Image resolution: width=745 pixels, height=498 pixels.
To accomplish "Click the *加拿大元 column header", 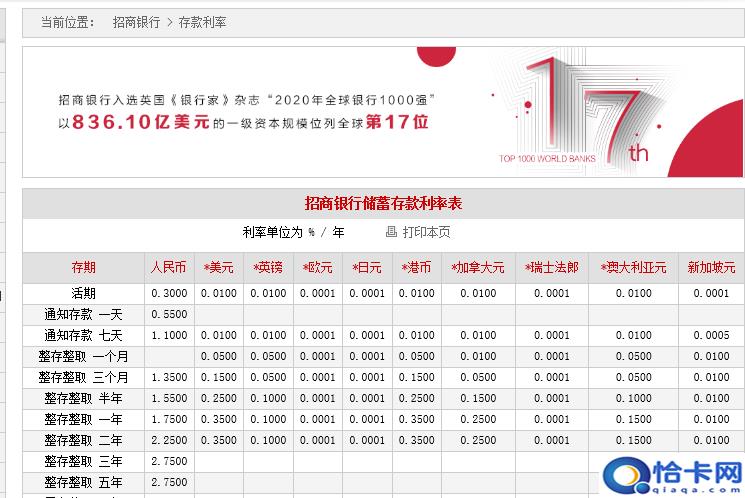I will click(478, 268).
